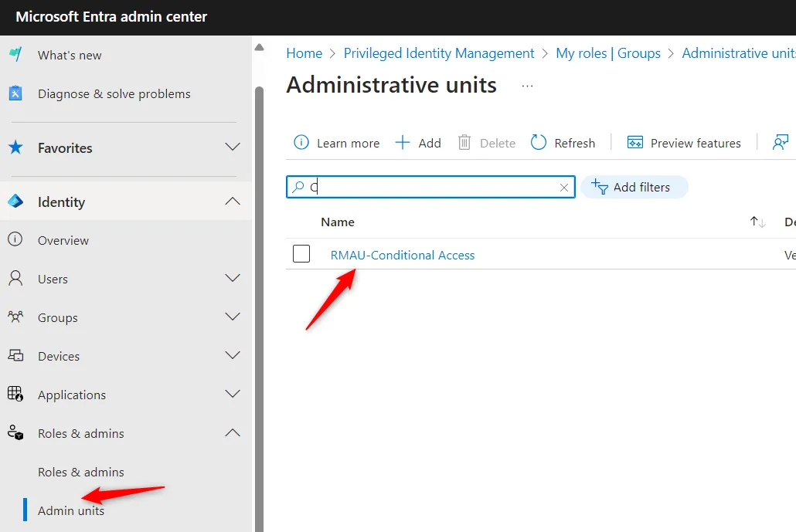Click the feedback icon right of Preview features
Screen dimensions: 796x532
781,143
